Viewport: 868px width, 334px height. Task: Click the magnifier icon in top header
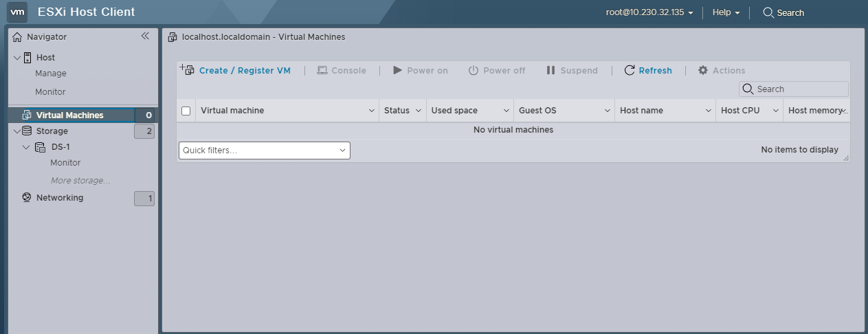point(768,12)
